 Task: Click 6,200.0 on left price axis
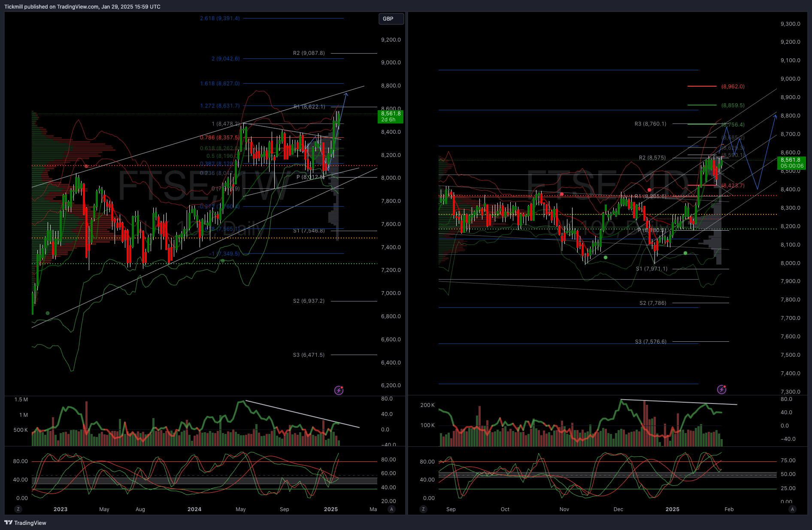[x=391, y=385]
